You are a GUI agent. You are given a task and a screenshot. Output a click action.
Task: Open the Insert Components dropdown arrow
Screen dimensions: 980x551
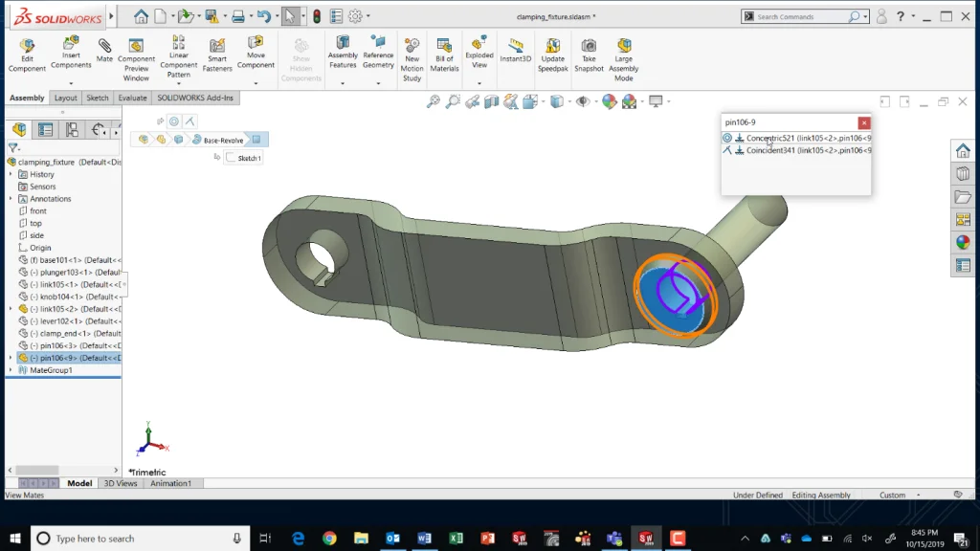coord(71,82)
